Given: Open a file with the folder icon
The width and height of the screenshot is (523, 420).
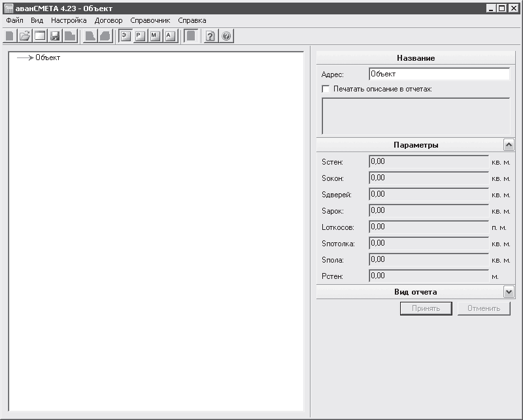Looking at the screenshot, I should coord(25,36).
